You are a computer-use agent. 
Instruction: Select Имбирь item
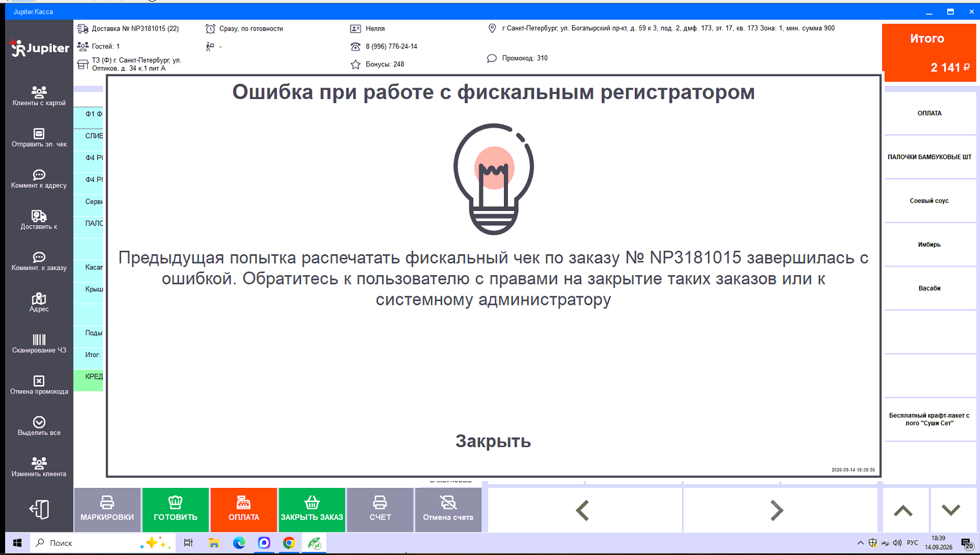(x=929, y=245)
